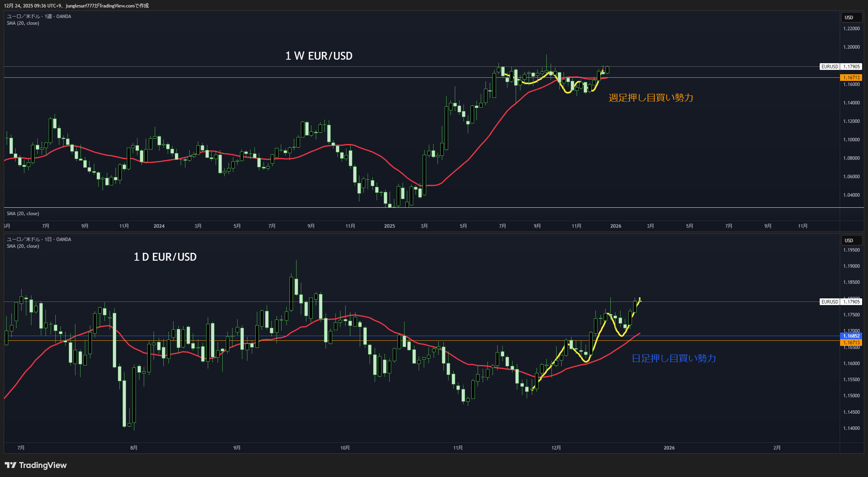Click the 2026 label on weekly time axis

tap(615, 226)
